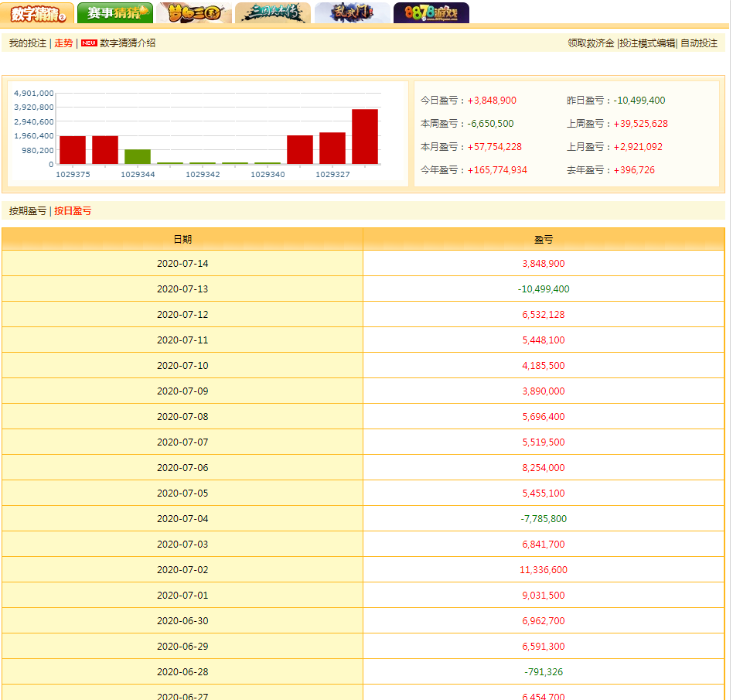Go to 我的投注 page
This screenshot has width=733, height=700.
[x=28, y=43]
